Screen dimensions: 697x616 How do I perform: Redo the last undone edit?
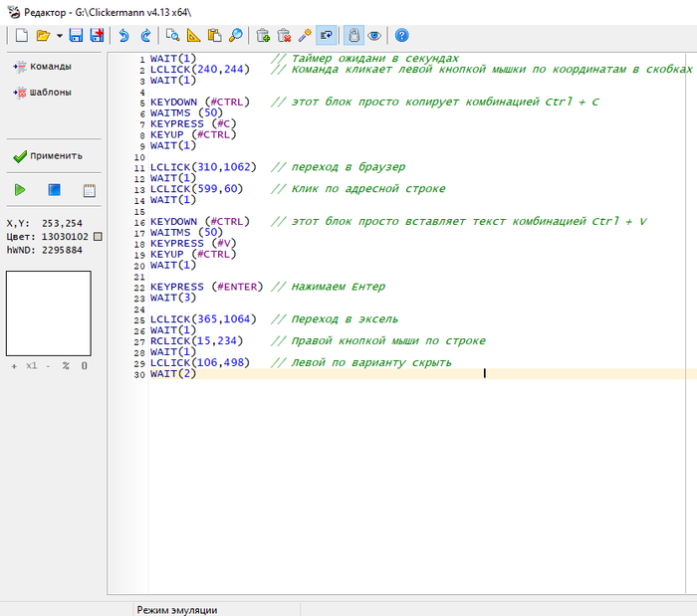pyautogui.click(x=146, y=36)
